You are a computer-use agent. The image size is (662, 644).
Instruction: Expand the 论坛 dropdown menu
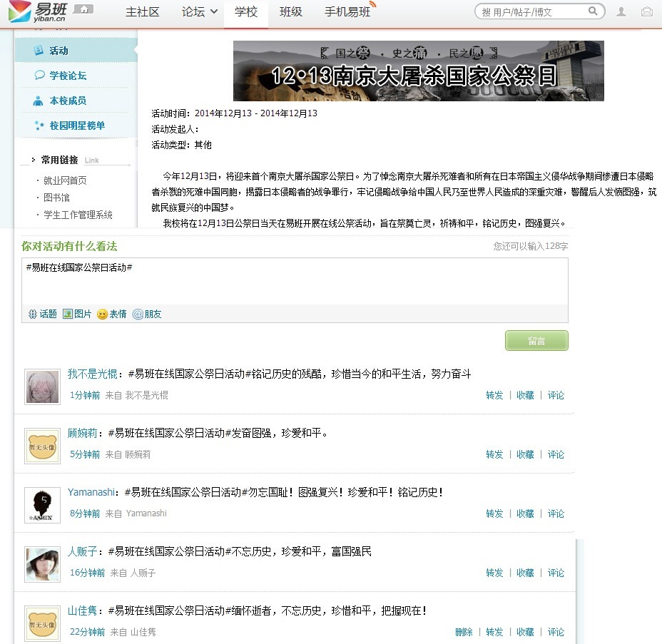[x=200, y=12]
